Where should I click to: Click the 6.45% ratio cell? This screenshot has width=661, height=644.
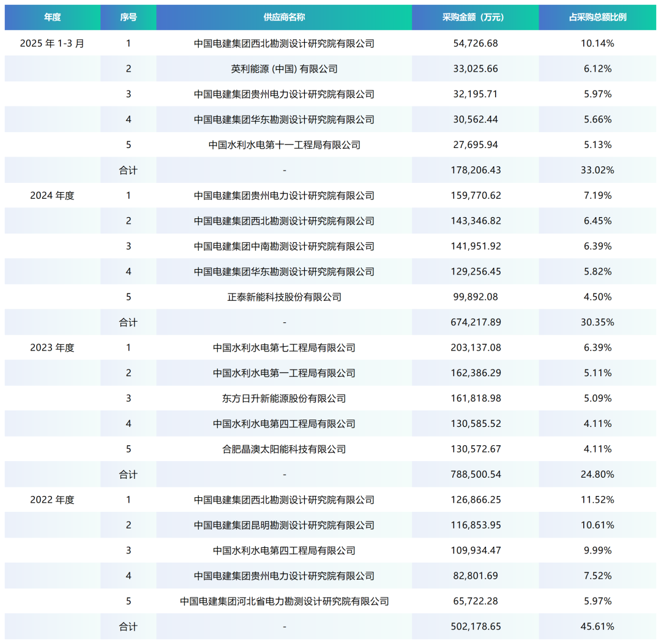597,221
